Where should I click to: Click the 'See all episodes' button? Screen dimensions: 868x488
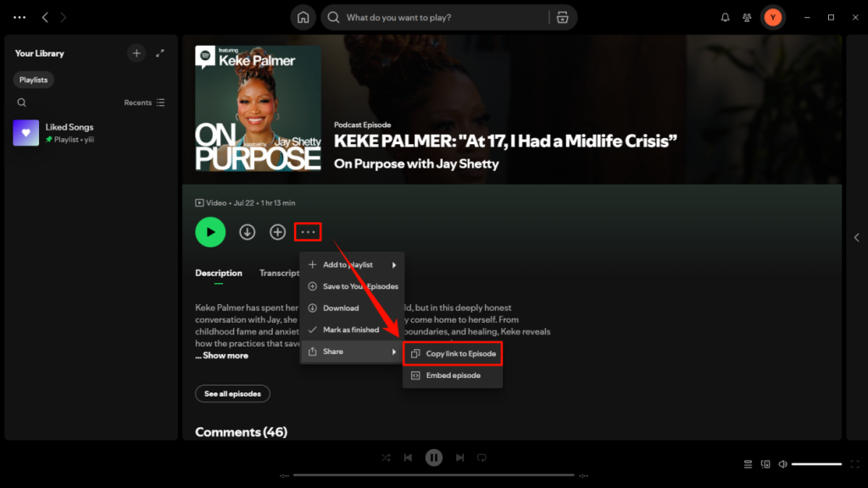(x=232, y=393)
